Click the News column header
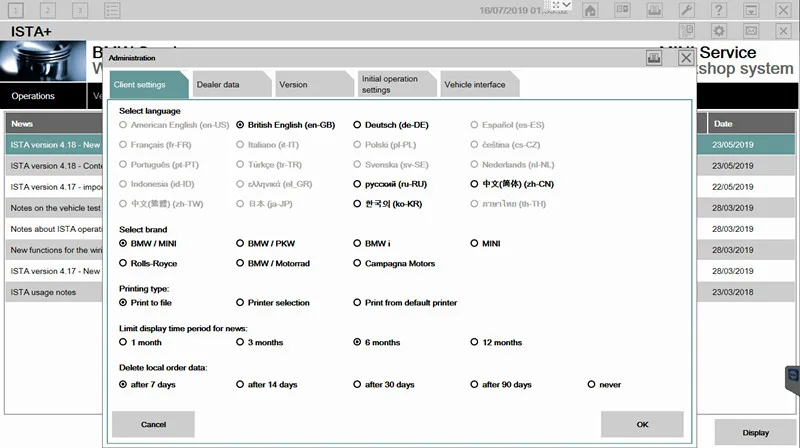Image resolution: width=800 pixels, height=448 pixels. coord(54,123)
